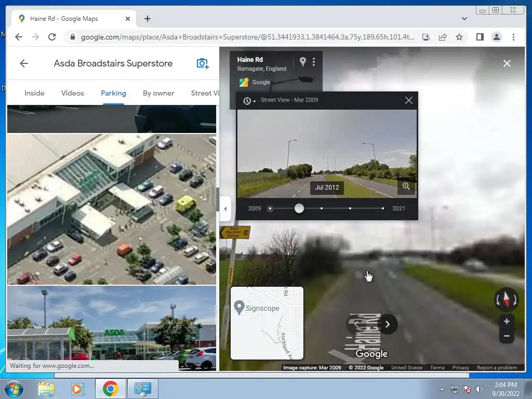Click the install app icon in address bar
The width and height of the screenshot is (532, 399).
(426, 37)
